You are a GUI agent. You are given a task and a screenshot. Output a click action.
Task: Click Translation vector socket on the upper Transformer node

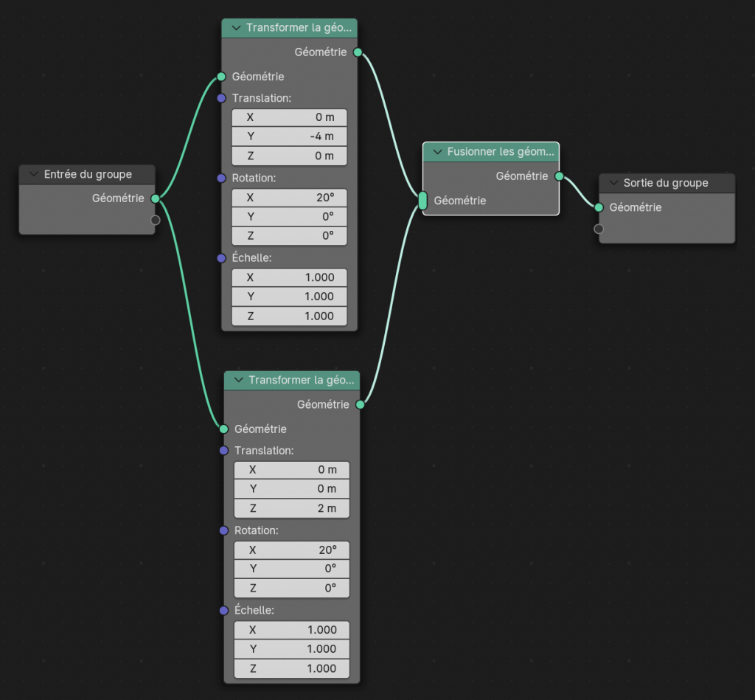[x=221, y=98]
